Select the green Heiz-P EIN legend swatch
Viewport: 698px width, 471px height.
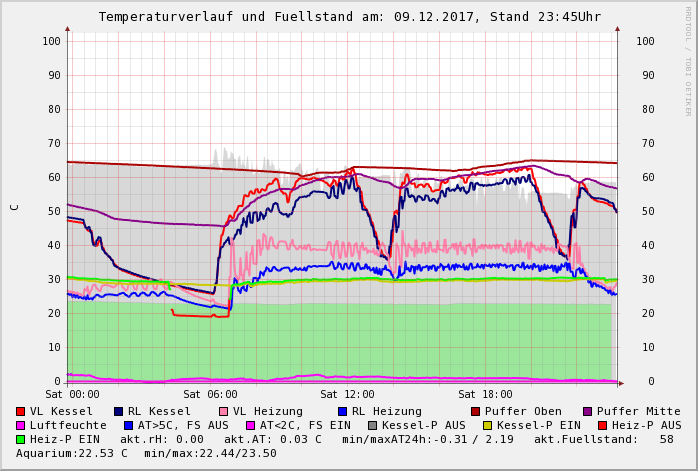(x=20, y=439)
